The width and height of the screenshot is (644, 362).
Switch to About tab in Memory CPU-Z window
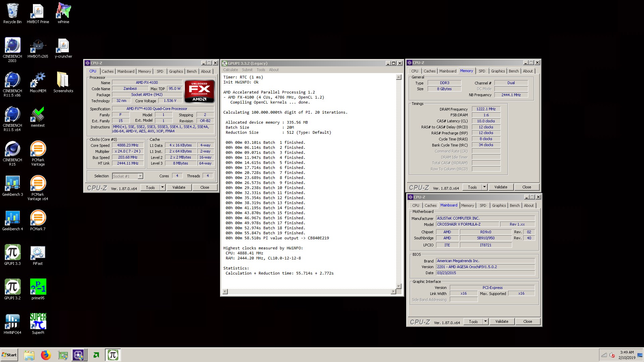tap(528, 71)
